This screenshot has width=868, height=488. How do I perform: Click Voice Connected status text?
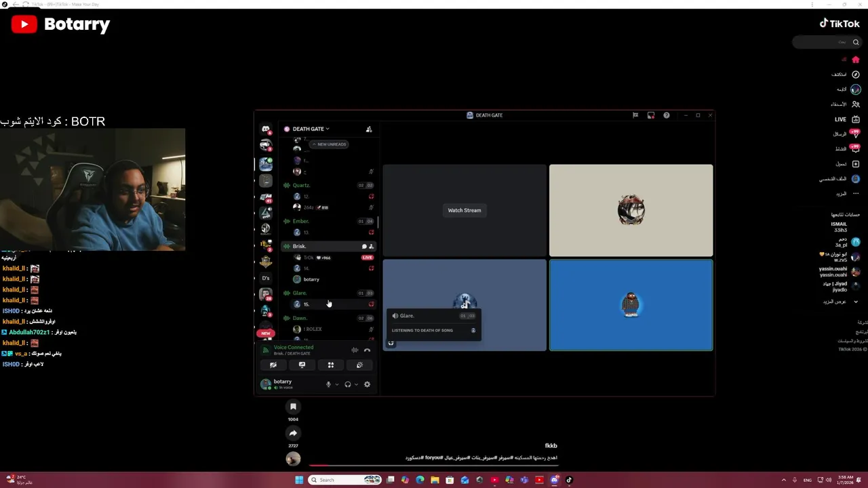click(294, 347)
